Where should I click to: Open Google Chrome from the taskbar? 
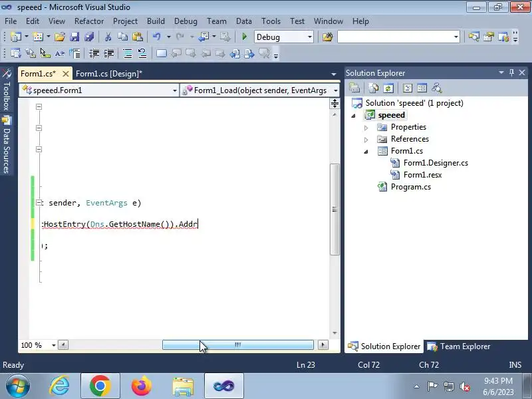[100, 386]
